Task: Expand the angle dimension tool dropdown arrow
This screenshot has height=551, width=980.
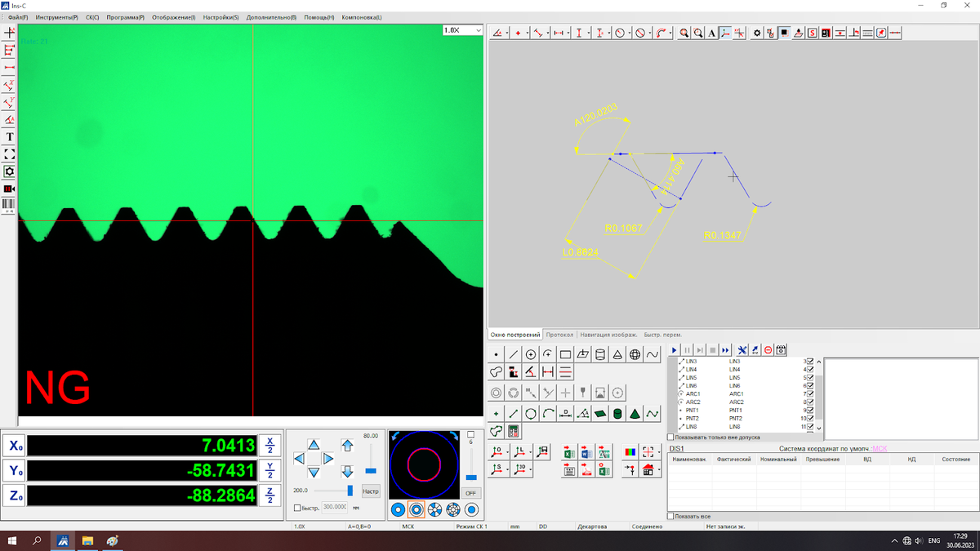Action: 507,33
